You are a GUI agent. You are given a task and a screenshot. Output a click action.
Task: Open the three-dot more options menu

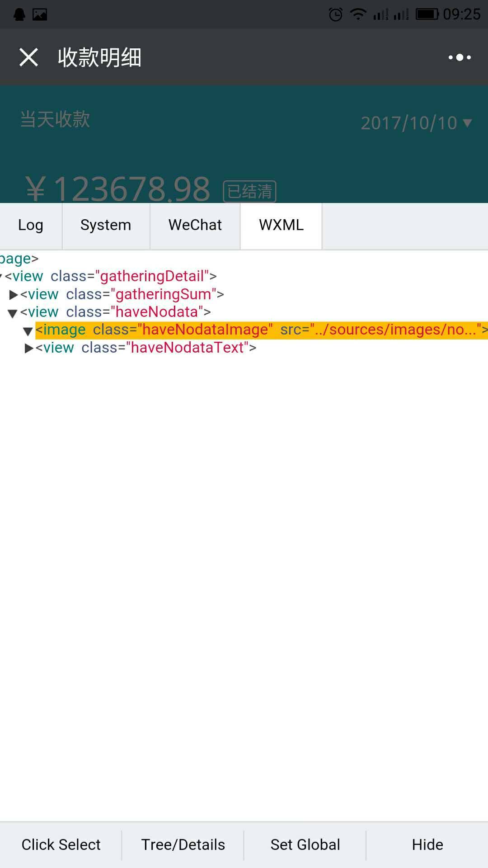coord(460,57)
